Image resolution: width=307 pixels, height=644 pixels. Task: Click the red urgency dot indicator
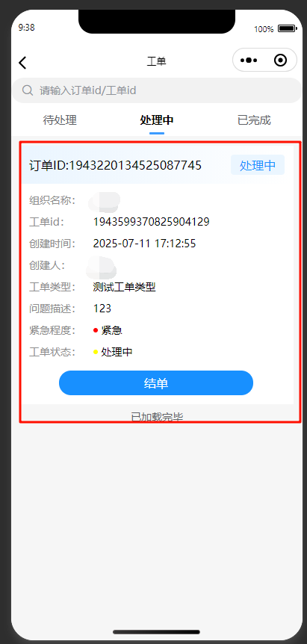click(x=96, y=329)
